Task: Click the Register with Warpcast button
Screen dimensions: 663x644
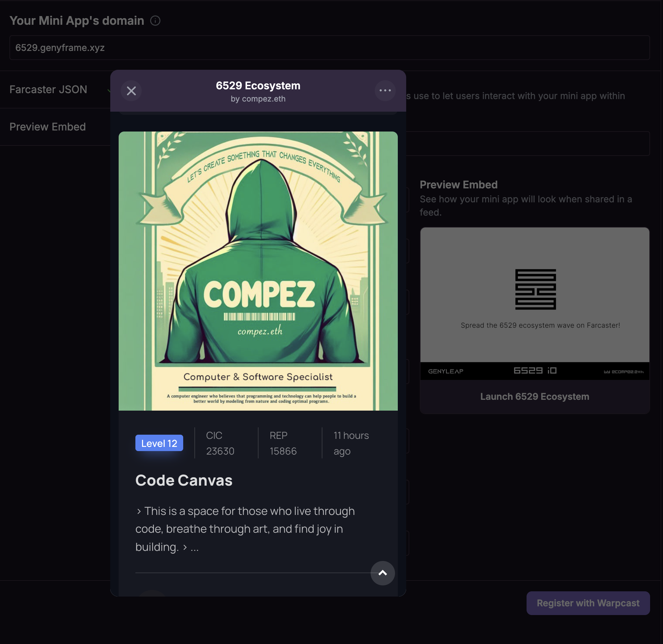Action: click(588, 603)
